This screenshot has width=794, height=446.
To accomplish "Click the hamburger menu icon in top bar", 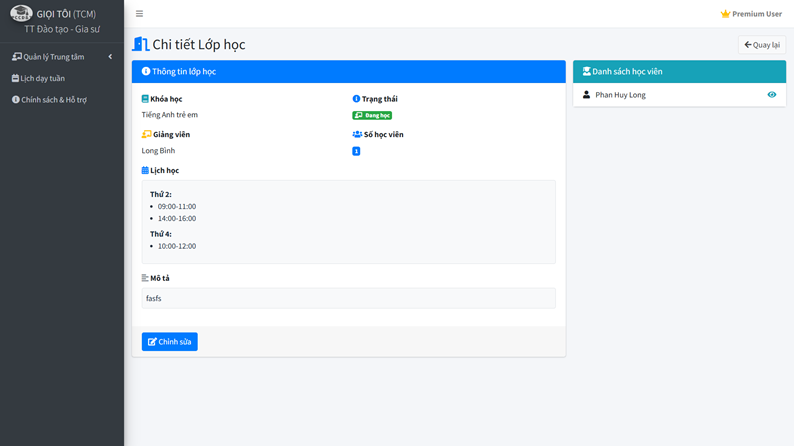I will [x=139, y=14].
